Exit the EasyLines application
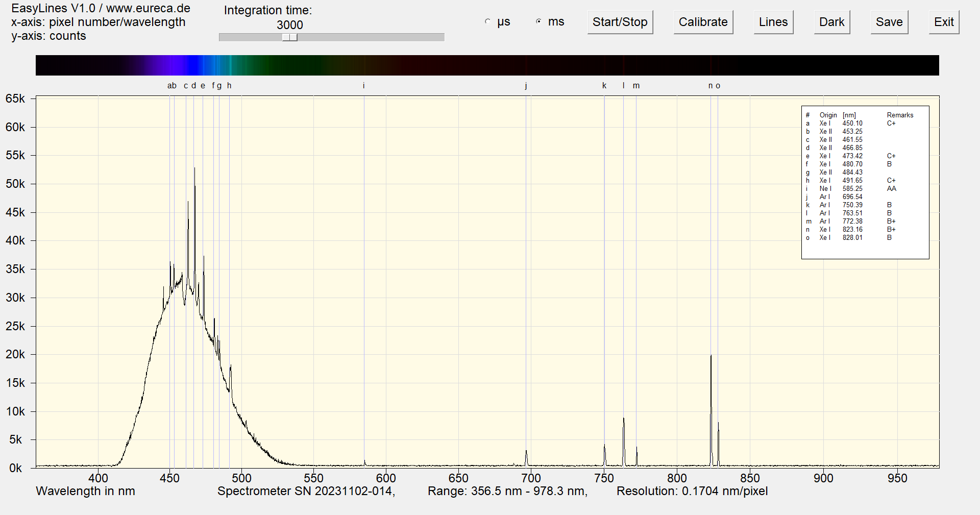Viewport: 980px width, 515px height. tap(943, 22)
